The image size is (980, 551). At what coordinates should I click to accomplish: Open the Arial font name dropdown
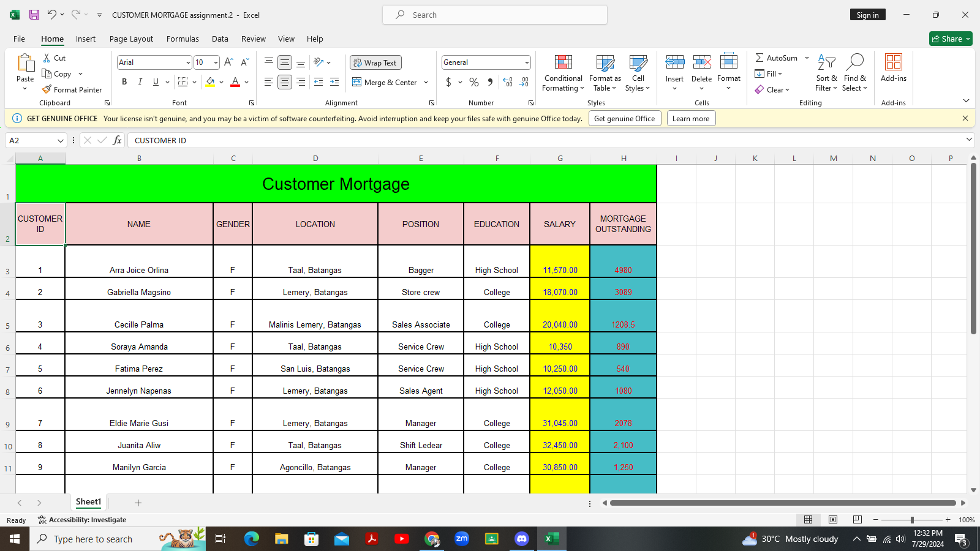188,62
